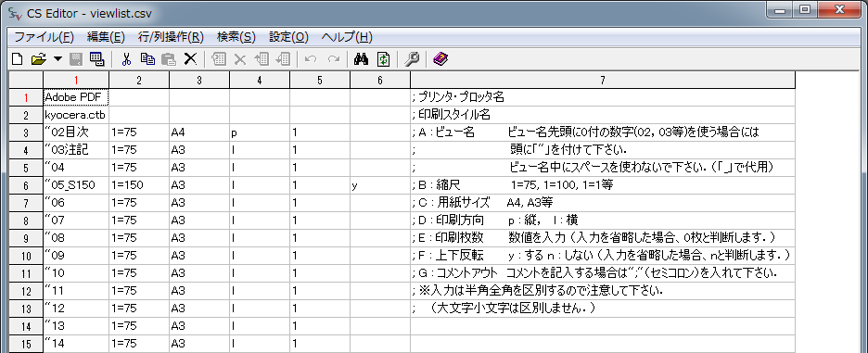
Task: Click the Open folder icon
Action: (x=38, y=59)
